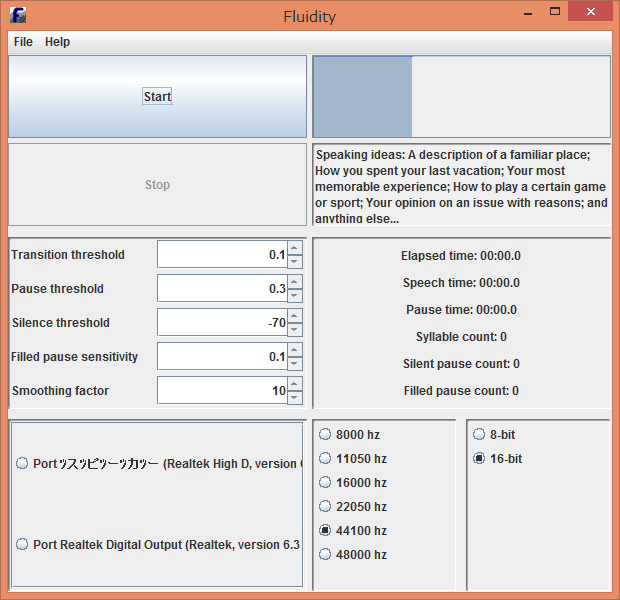Screen dimensions: 620x600
Task: Click the Silence threshold label
Action: coord(60,323)
